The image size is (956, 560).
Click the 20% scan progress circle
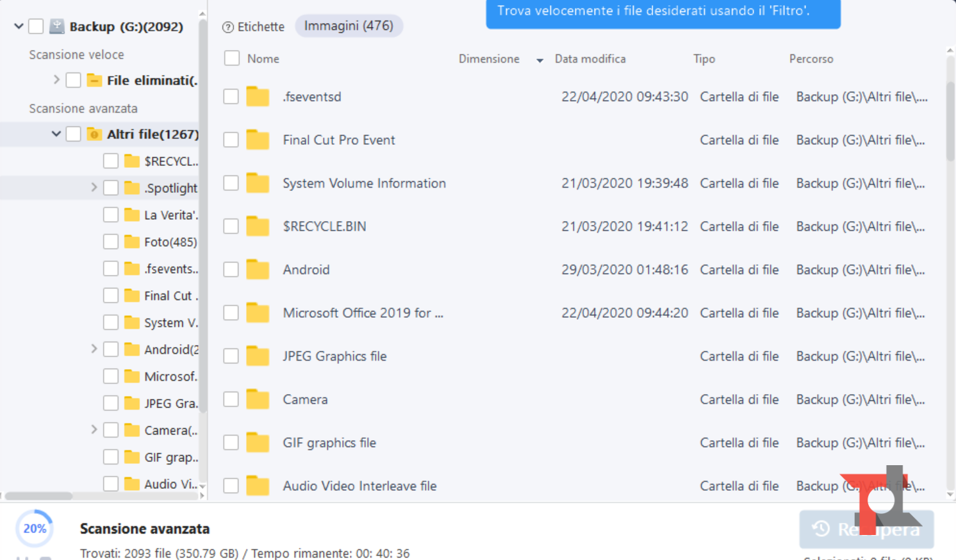(35, 529)
